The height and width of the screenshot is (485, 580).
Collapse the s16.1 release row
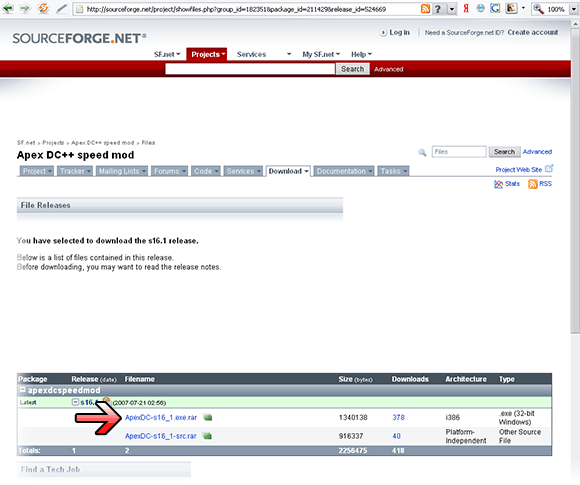pos(75,402)
